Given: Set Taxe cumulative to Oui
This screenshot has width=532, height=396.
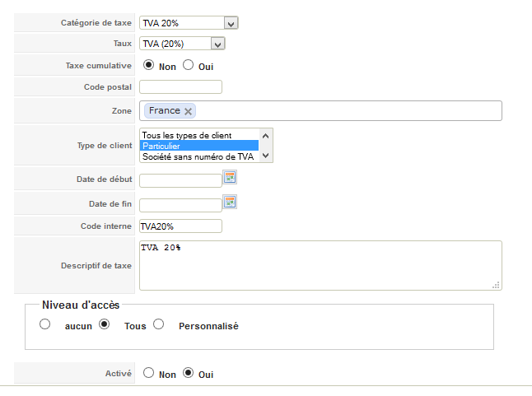Looking at the screenshot, I should tap(188, 65).
